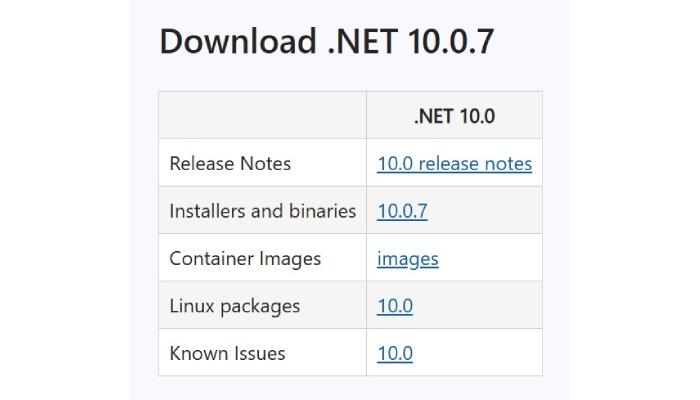700x400 pixels.
Task: Click the white margin left of the panel
Action: point(60,200)
